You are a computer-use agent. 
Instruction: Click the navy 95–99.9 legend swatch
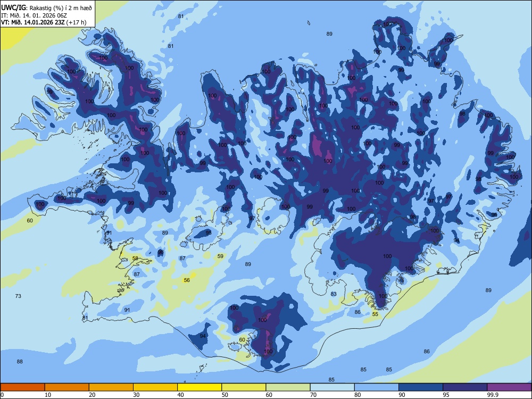pyautogui.click(x=465, y=387)
